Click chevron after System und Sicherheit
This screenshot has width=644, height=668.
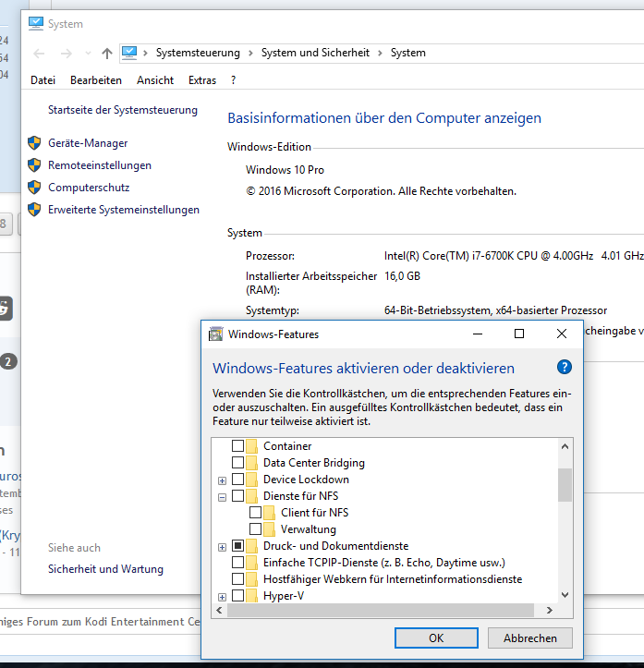pos(380,53)
